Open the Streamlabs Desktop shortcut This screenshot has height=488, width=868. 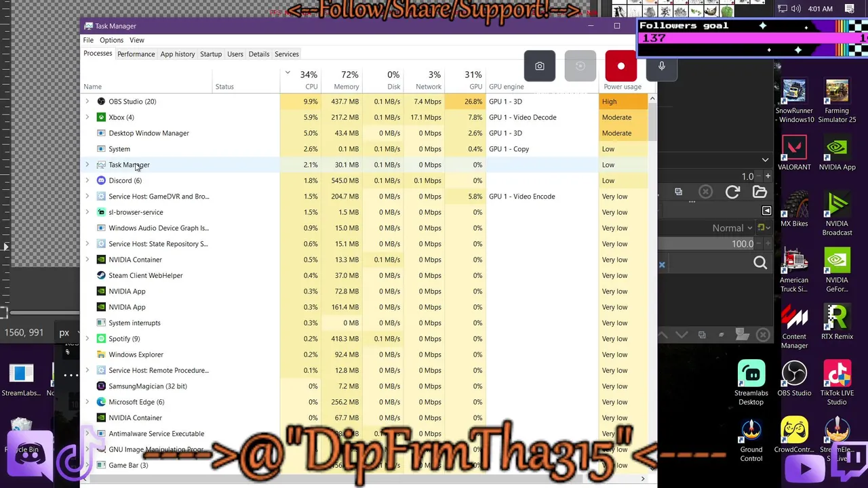click(751, 383)
